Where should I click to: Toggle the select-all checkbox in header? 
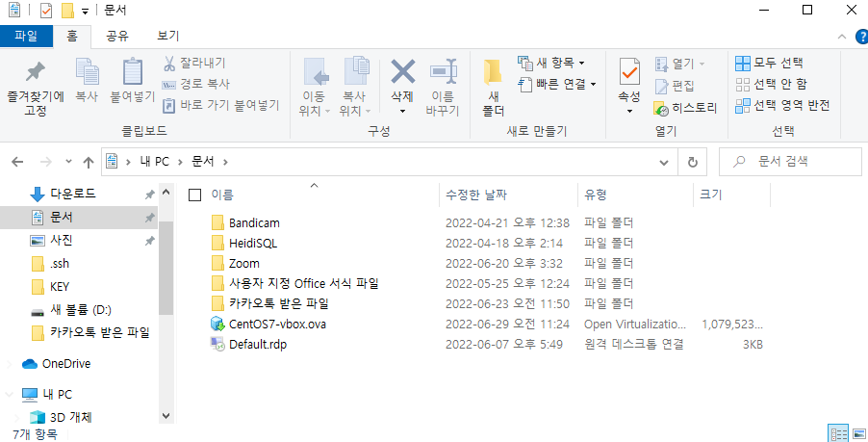click(194, 195)
